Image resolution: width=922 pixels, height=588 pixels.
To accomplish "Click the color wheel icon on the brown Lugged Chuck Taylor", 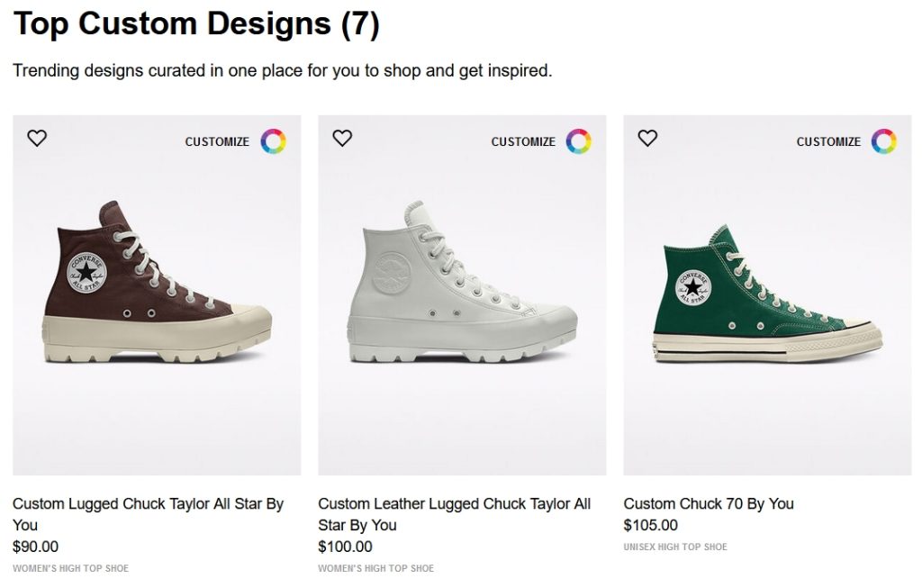I will coord(273,140).
